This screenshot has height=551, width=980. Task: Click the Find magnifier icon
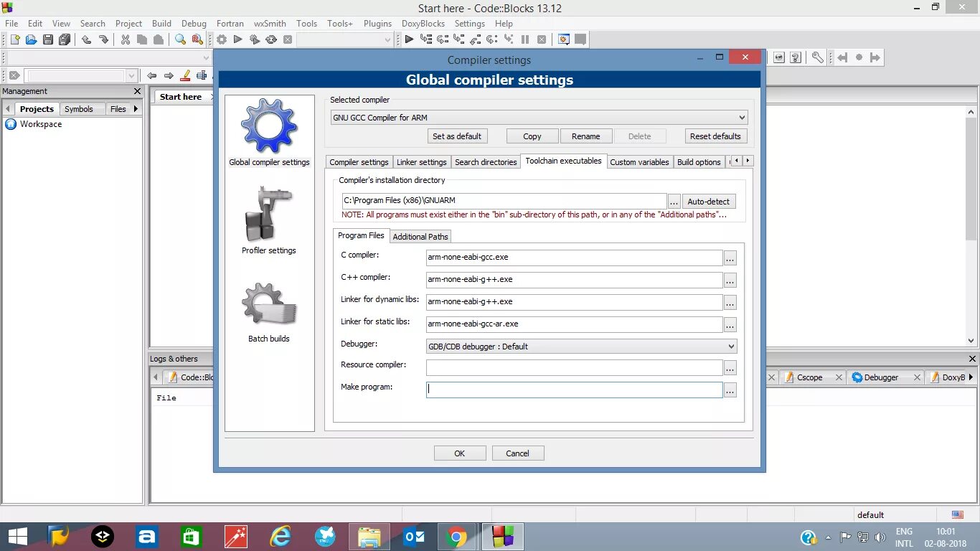[180, 40]
